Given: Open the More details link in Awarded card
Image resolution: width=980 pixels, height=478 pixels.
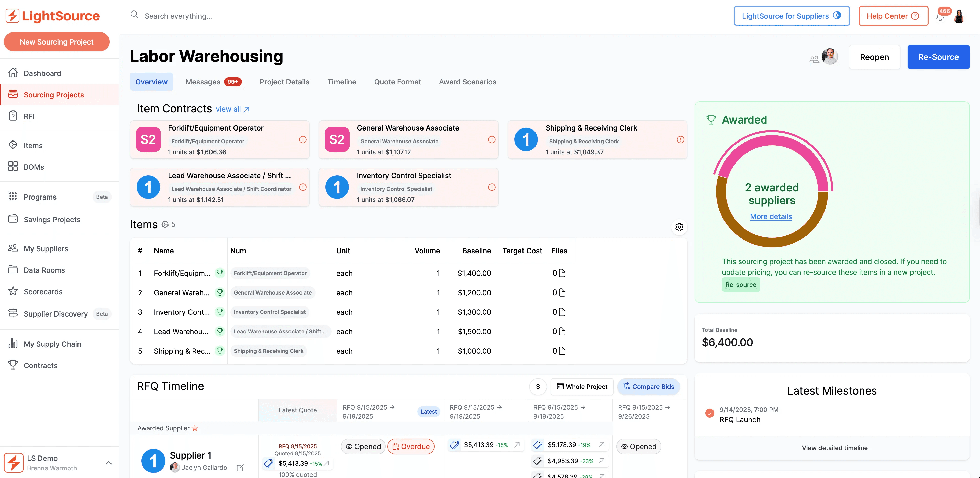Looking at the screenshot, I should [x=771, y=216].
